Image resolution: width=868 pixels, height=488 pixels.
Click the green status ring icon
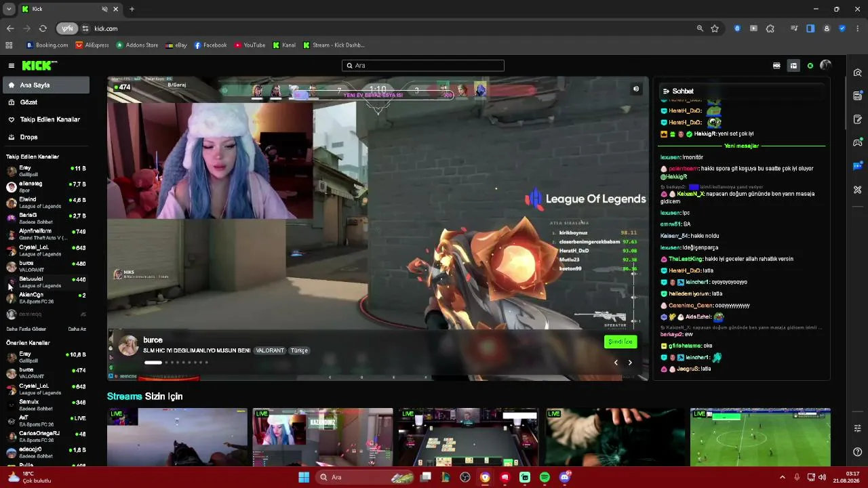click(x=810, y=66)
